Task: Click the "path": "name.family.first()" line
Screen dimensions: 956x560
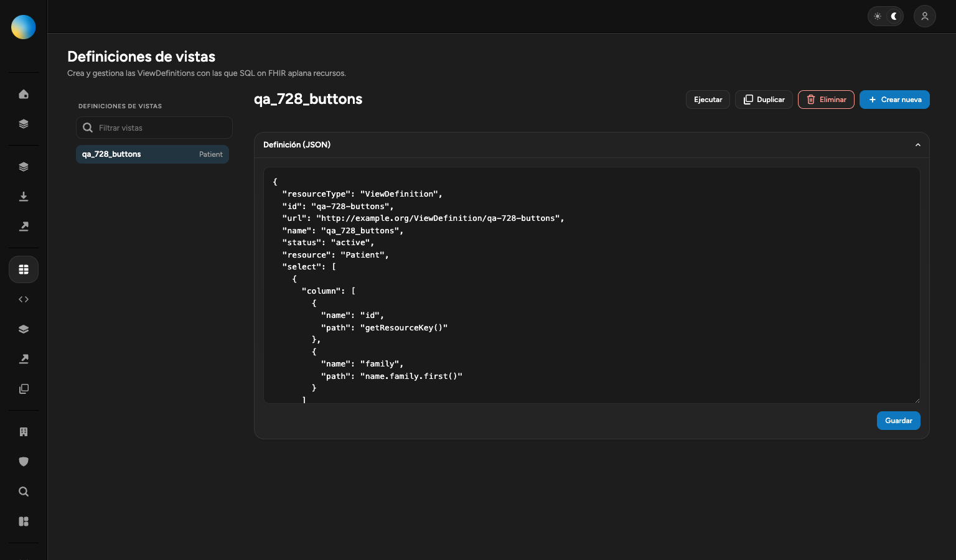Action: 392,376
